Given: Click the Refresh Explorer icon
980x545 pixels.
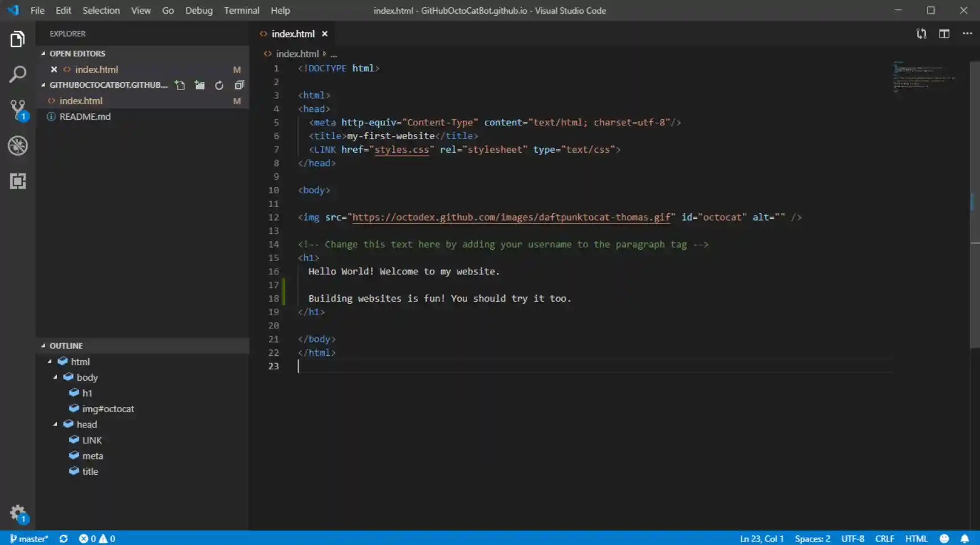Looking at the screenshot, I should click(x=219, y=85).
